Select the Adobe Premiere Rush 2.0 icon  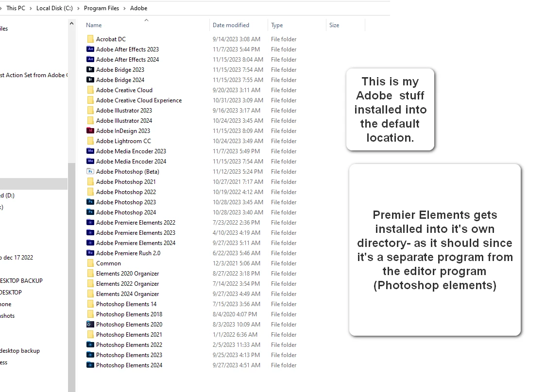tap(90, 253)
